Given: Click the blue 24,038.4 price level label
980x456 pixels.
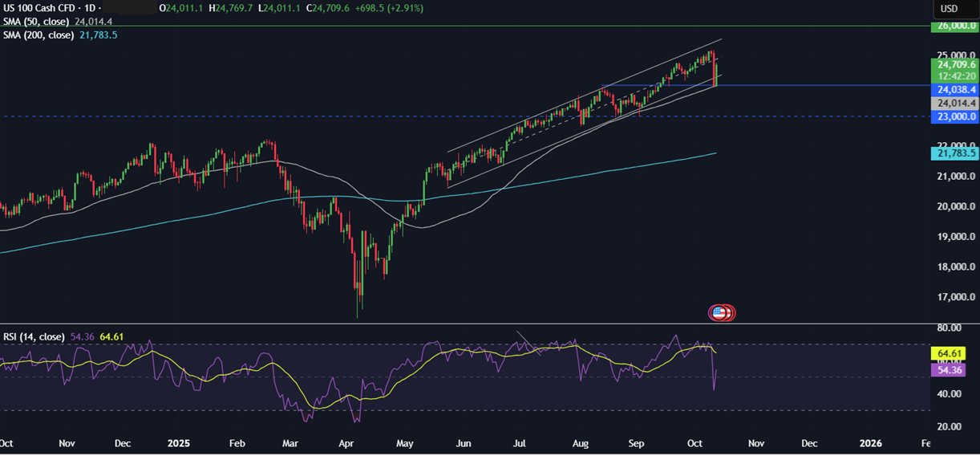Looking at the screenshot, I should pos(954,90).
